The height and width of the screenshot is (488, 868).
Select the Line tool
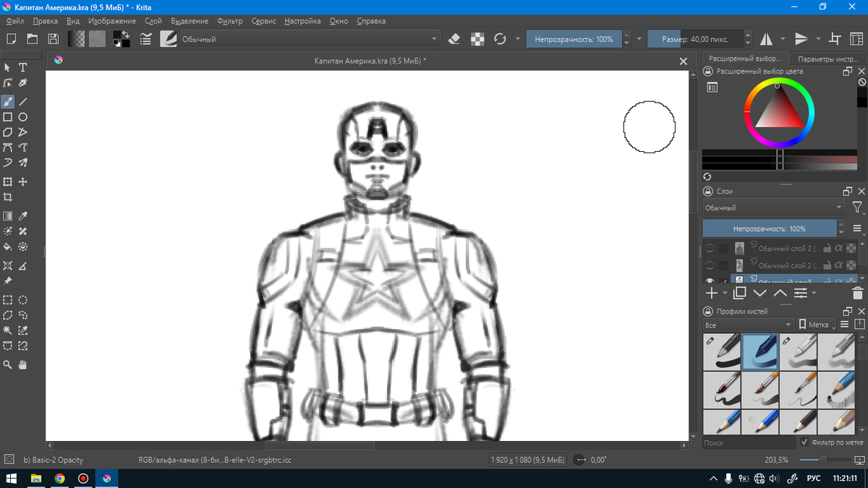(23, 101)
